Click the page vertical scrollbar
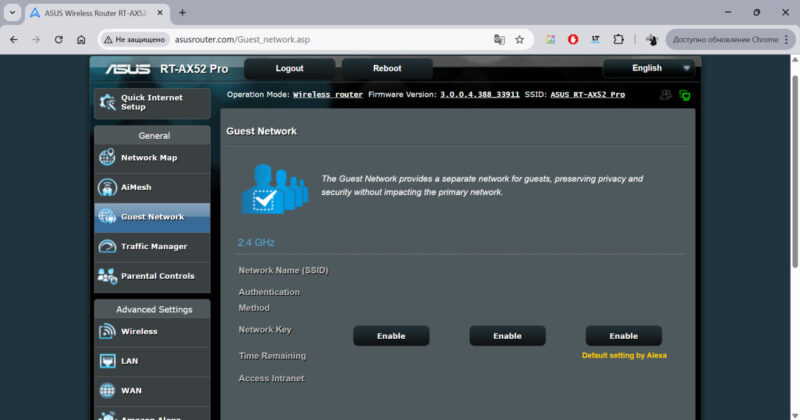Screen dimensions: 800x420 click(x=795, y=171)
